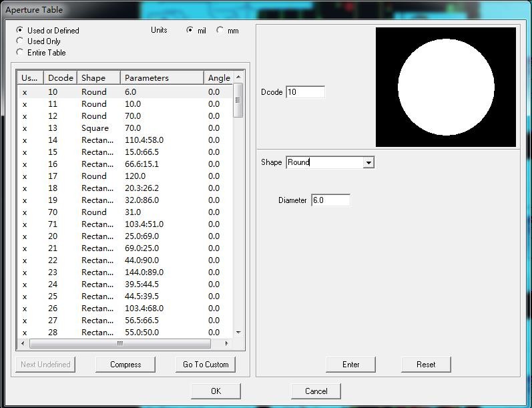Screen dimensions: 532x408
Task: Select the Dcode 13 Square row
Action: pyautogui.click(x=125, y=128)
